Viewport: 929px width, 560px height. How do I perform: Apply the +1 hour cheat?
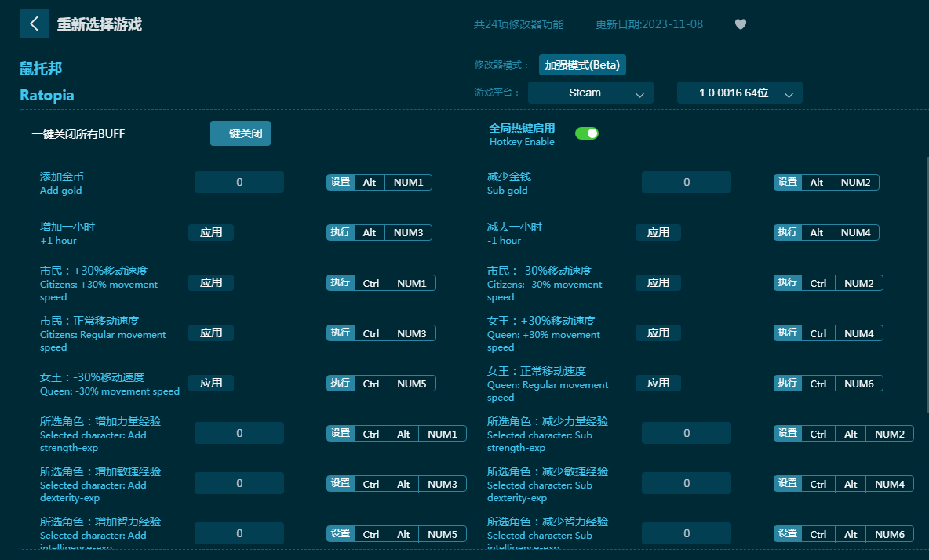click(x=211, y=232)
